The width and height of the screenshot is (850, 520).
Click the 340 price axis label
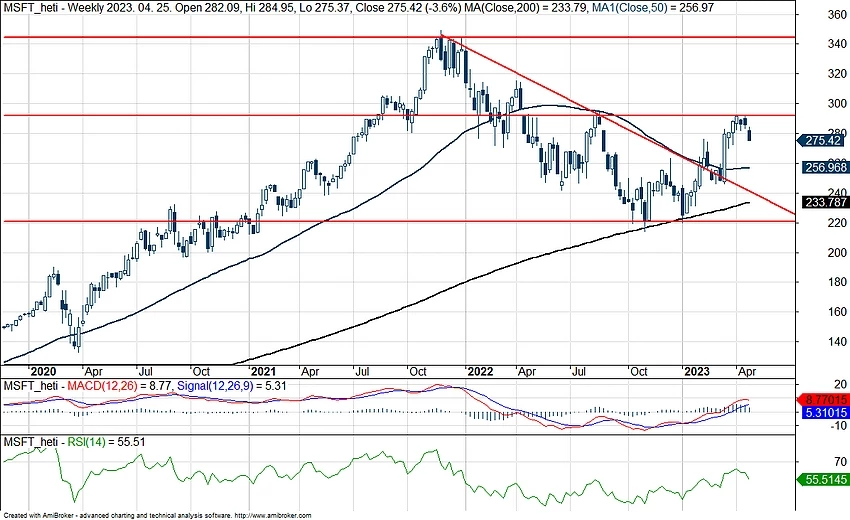pos(838,44)
